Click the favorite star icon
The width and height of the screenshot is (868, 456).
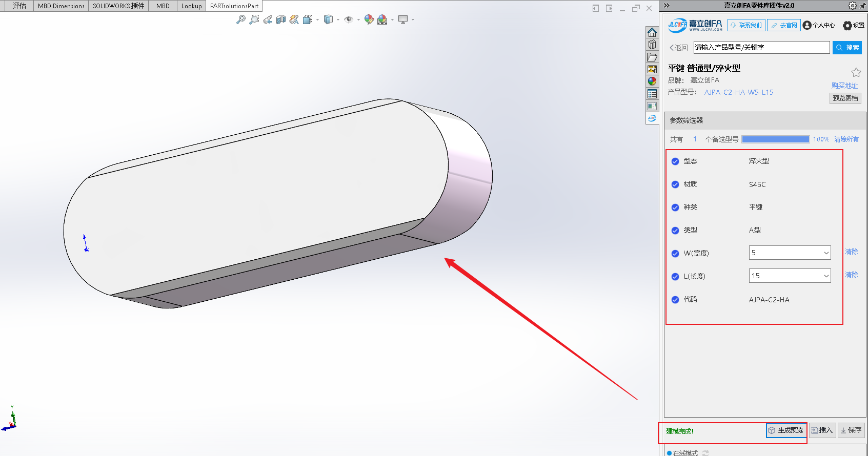coord(856,72)
